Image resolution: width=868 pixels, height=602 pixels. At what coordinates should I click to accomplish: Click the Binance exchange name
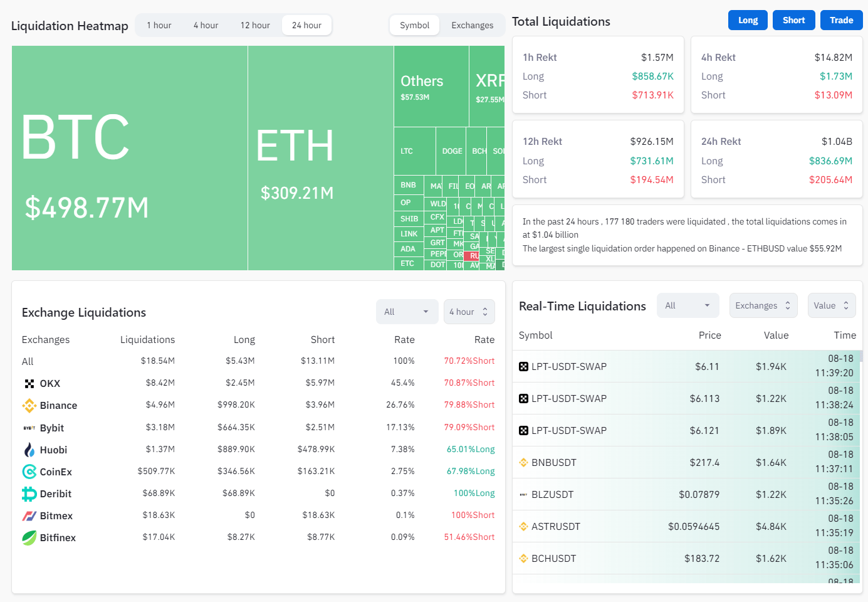tap(58, 406)
